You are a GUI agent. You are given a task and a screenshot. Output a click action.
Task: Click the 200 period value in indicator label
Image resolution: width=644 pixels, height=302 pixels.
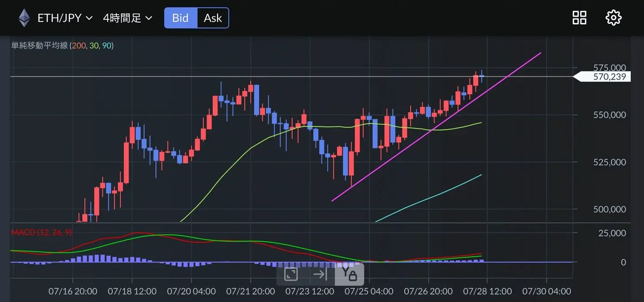[78, 46]
